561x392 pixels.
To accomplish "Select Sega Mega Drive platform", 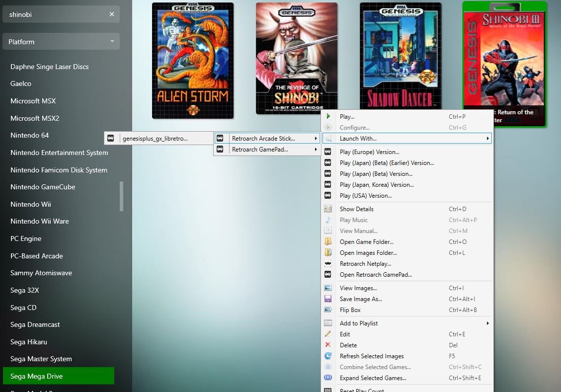I will point(59,376).
